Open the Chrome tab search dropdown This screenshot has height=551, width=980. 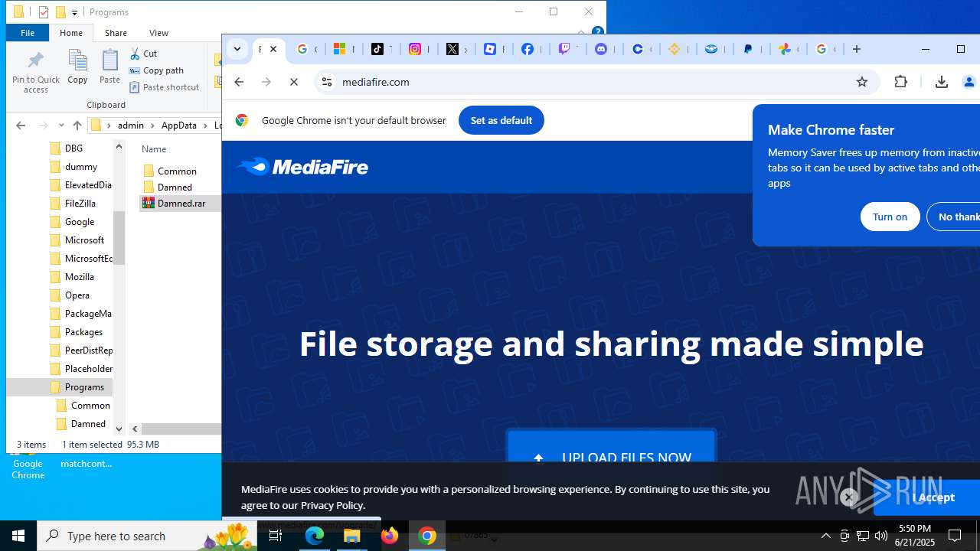tap(237, 49)
